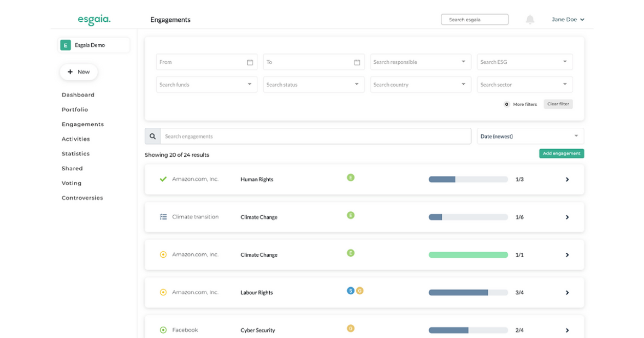Click the esgaia logo
Image resolution: width=644 pixels, height=338 pixels.
pyautogui.click(x=94, y=20)
